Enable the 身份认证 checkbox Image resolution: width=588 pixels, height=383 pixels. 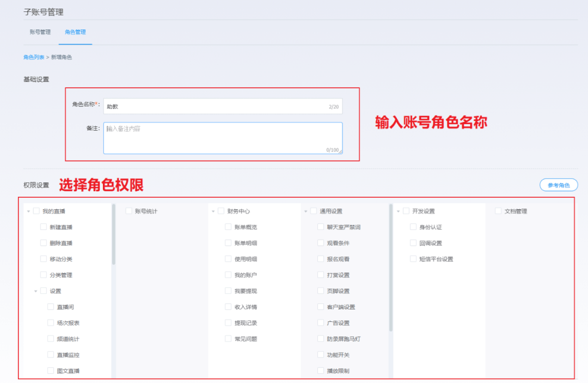pos(413,227)
